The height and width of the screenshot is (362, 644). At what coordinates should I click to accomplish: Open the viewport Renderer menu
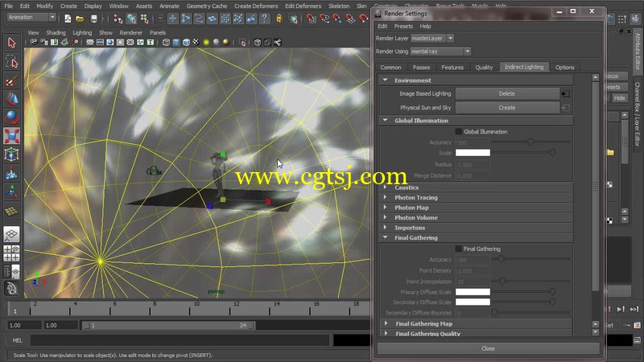click(x=130, y=32)
